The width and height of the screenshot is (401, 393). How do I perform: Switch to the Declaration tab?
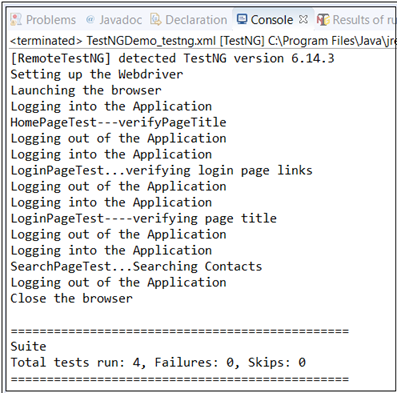196,20
